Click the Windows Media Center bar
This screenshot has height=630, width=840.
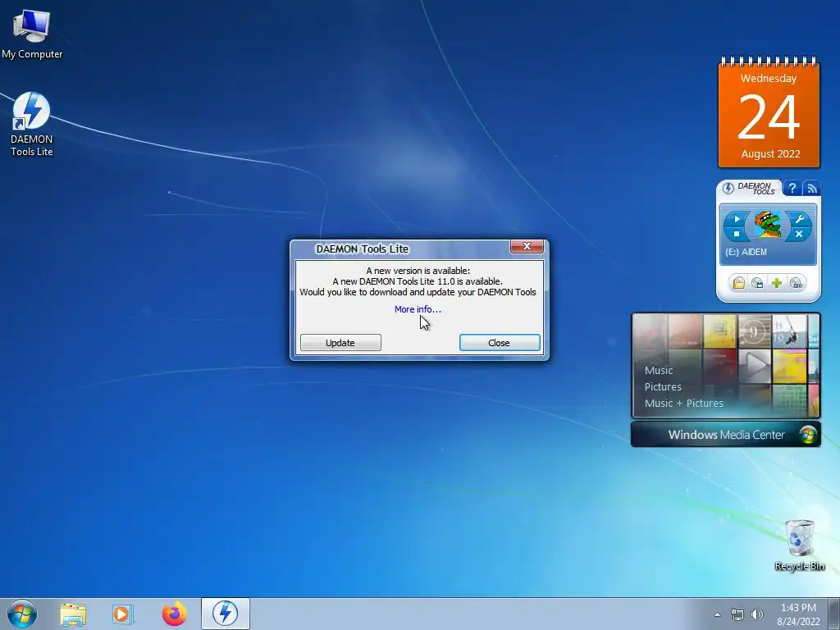(x=725, y=435)
